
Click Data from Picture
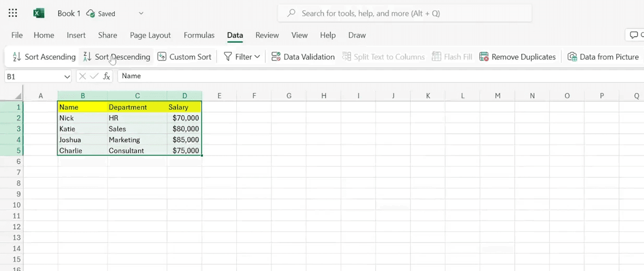coord(603,57)
